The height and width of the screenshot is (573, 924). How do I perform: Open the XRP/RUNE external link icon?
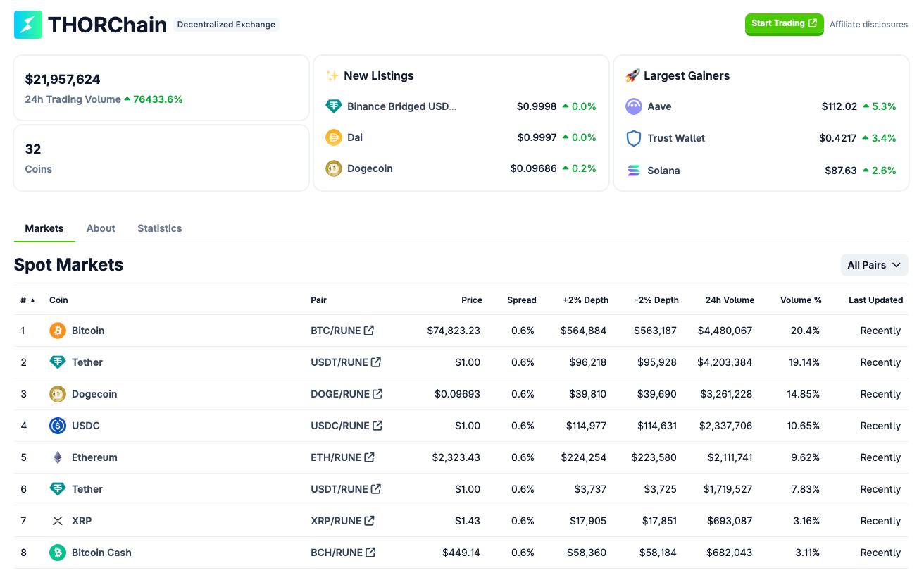tap(370, 521)
